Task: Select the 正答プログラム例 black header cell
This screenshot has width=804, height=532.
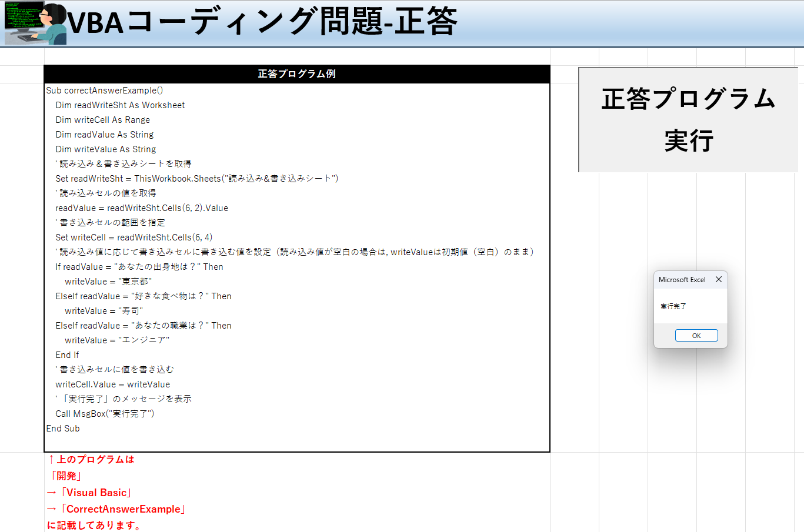Action: [296, 74]
